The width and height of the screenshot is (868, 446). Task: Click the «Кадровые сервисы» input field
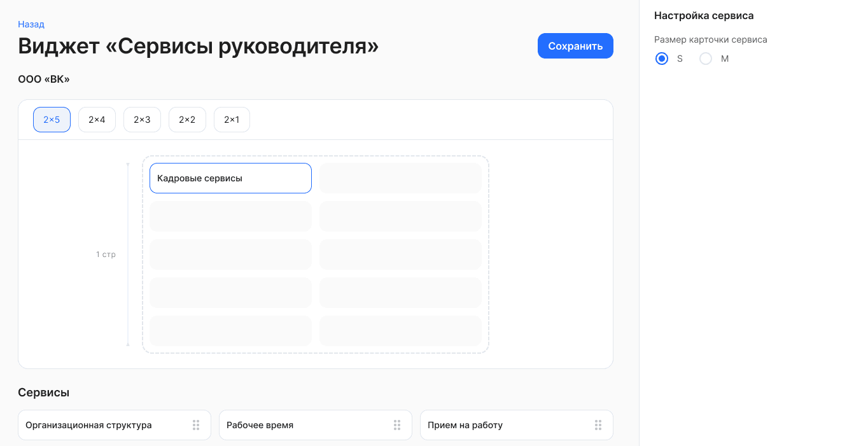click(230, 178)
